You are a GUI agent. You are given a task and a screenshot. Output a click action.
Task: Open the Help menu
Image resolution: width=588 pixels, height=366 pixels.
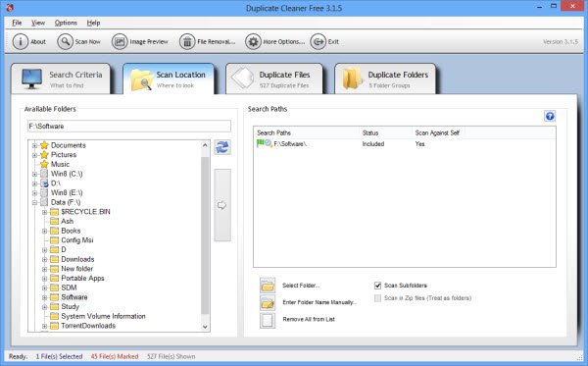click(93, 23)
